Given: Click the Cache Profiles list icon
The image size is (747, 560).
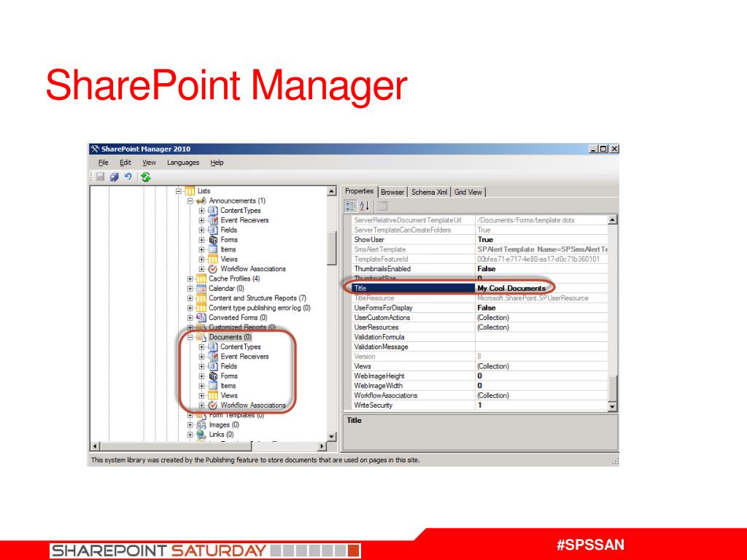Looking at the screenshot, I should coord(201,279).
